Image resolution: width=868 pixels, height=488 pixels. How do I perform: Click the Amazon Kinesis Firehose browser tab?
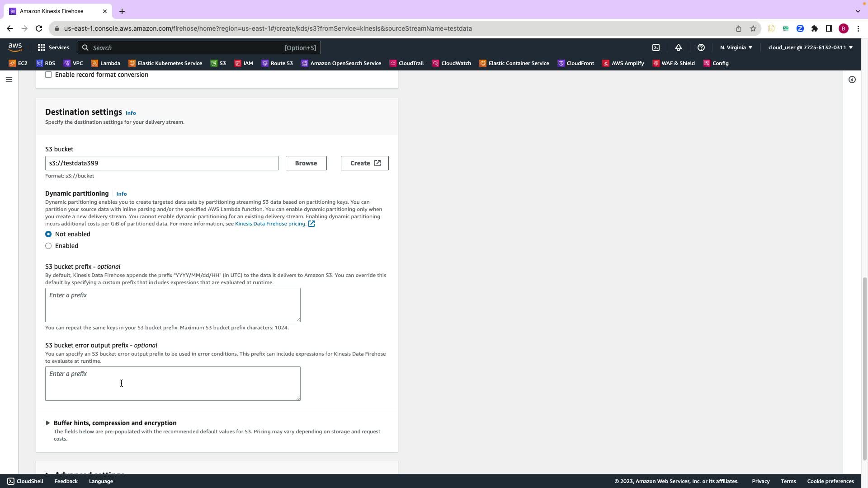52,11
